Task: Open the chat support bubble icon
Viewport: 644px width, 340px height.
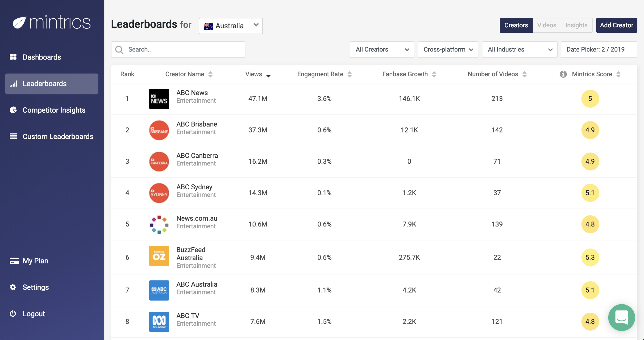Action: [621, 317]
